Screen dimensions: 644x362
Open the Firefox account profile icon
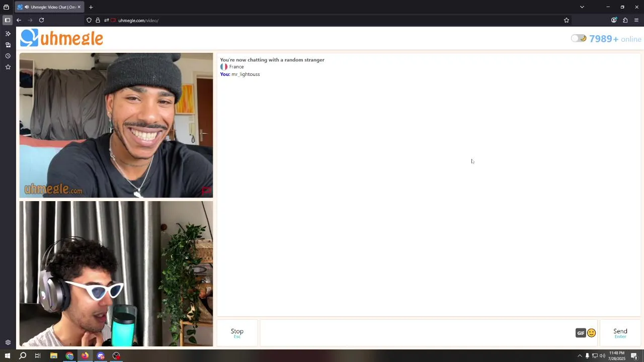tap(614, 20)
